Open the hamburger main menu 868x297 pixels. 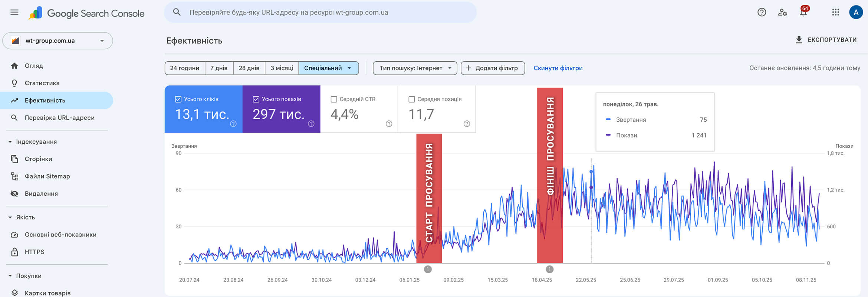(14, 12)
